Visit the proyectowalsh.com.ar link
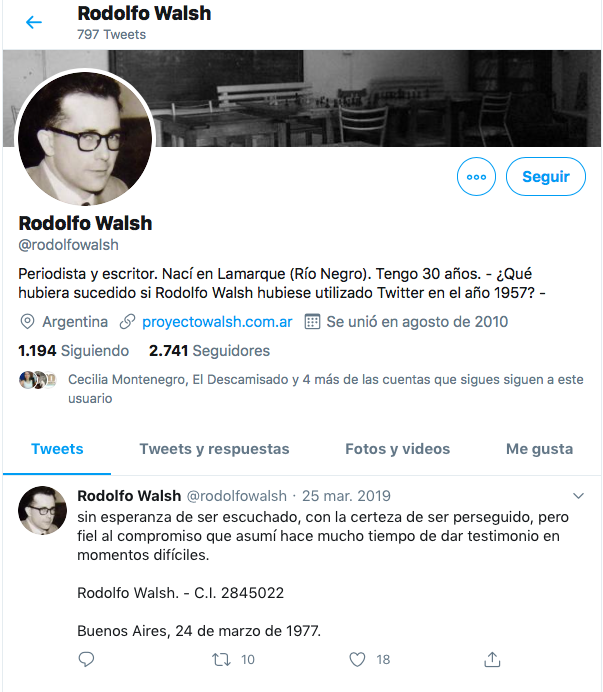 (217, 322)
